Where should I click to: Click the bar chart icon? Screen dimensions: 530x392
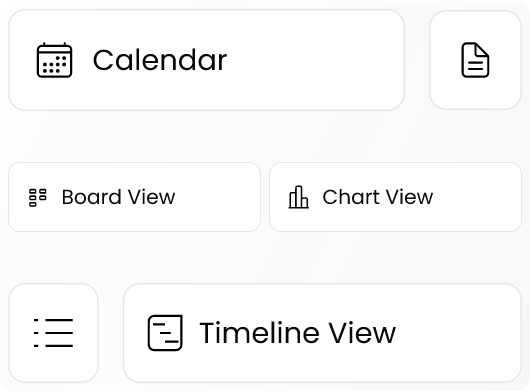[298, 197]
